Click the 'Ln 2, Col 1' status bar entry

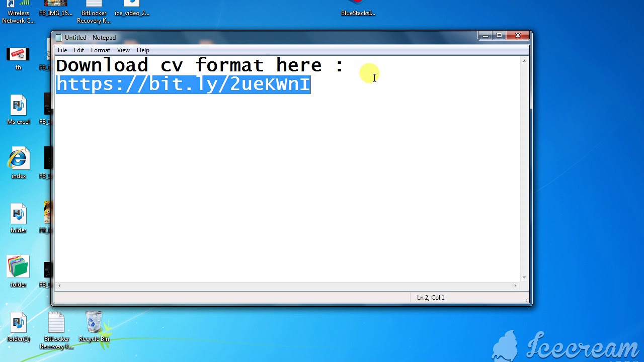pyautogui.click(x=431, y=298)
